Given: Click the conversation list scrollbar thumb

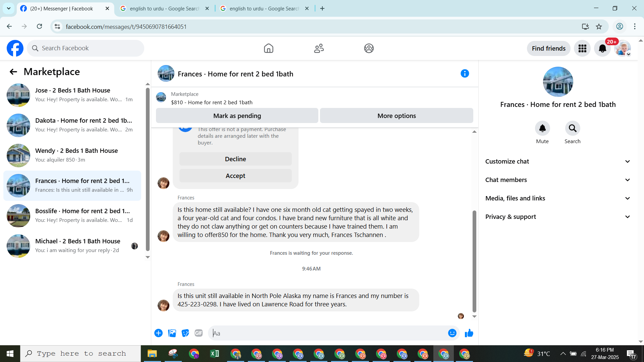Looking at the screenshot, I should [x=148, y=169].
